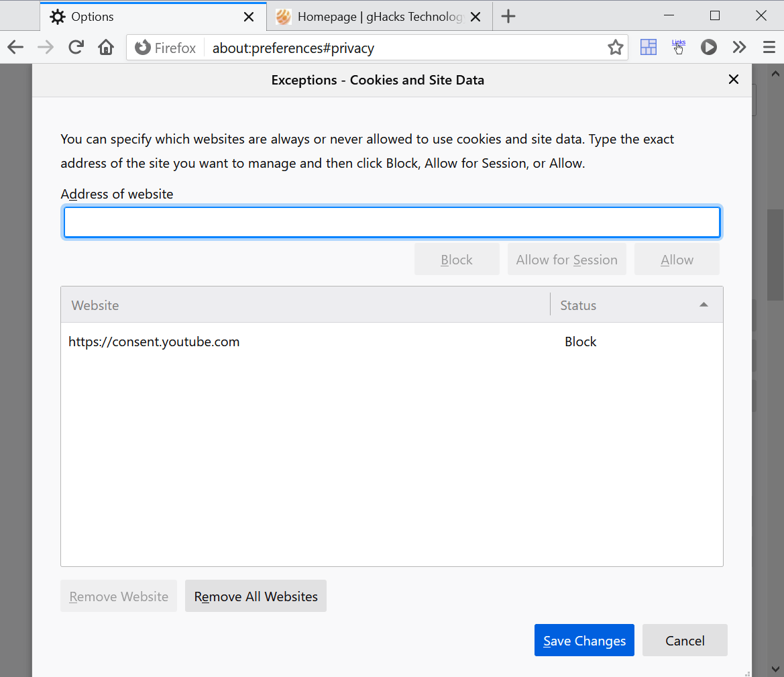Image resolution: width=784 pixels, height=677 pixels.
Task: Open the grid layout extension icon
Action: pos(648,47)
